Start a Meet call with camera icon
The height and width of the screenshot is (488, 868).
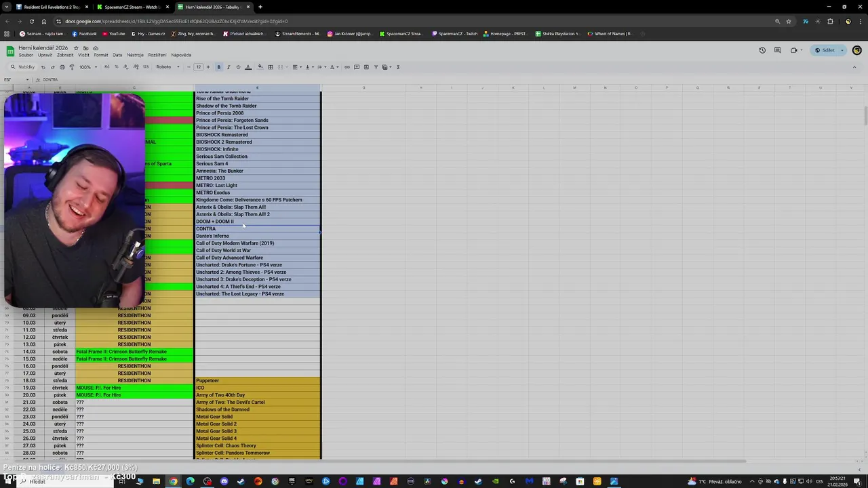coord(794,50)
